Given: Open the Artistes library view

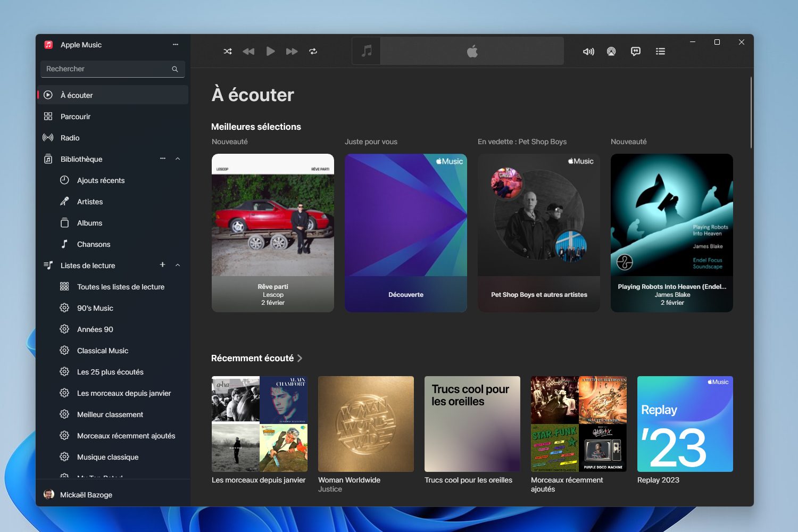Looking at the screenshot, I should pyautogui.click(x=113, y=202).
